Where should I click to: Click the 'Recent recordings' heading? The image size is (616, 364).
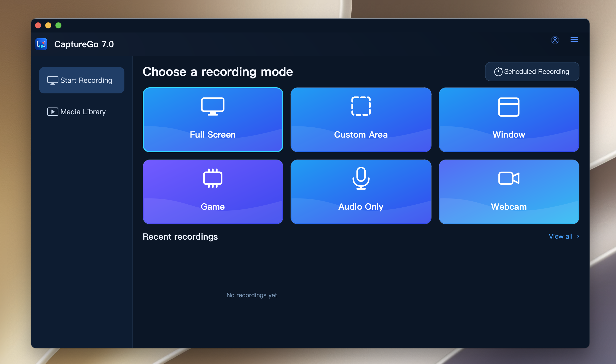coord(180,237)
